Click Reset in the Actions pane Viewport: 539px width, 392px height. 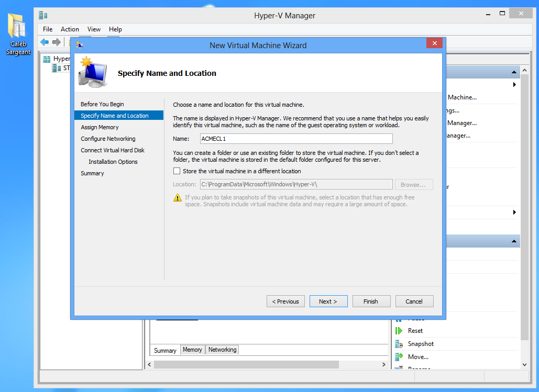pos(415,330)
